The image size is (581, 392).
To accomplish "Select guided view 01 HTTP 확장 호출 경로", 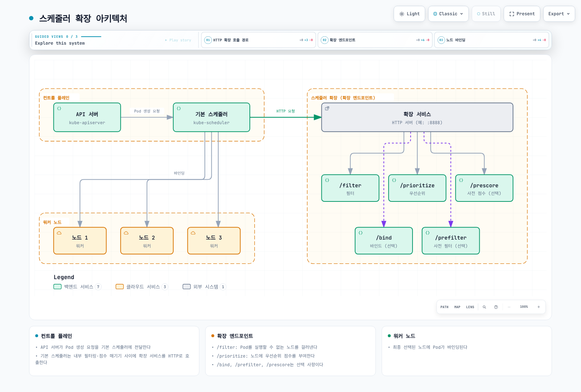I will point(258,40).
